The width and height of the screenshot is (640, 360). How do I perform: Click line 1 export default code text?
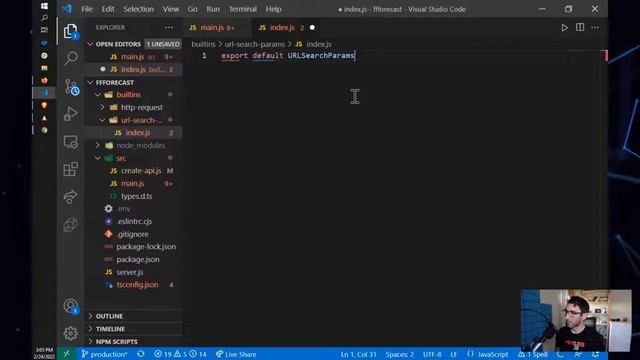[x=287, y=56]
